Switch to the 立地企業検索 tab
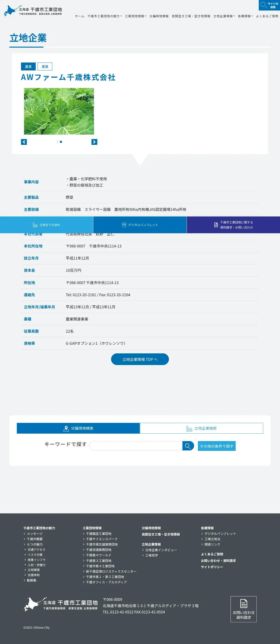The image size is (280, 644). point(202,428)
